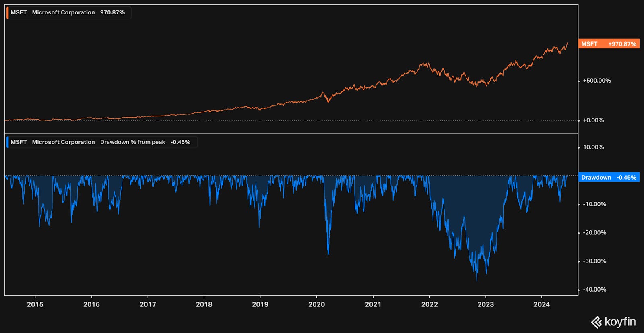Screen dimensions: 644x333
Task: Click the blue Drawdown -0.45% axis tag
Action: pyautogui.click(x=609, y=177)
